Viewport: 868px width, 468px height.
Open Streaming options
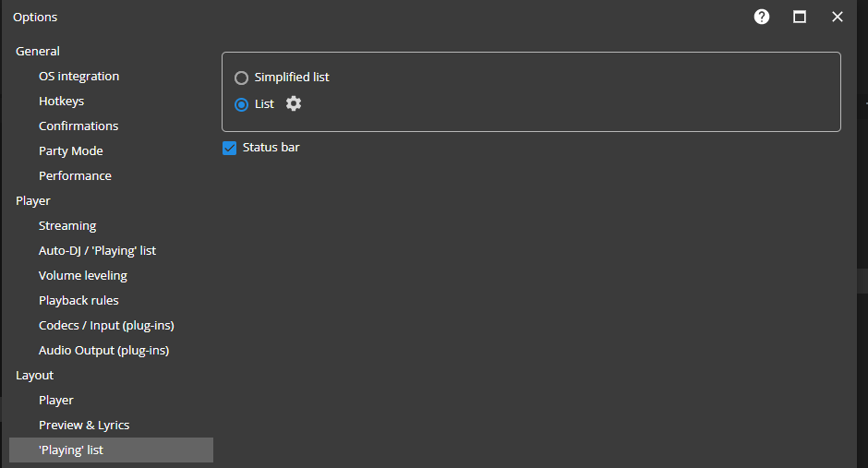coord(67,226)
